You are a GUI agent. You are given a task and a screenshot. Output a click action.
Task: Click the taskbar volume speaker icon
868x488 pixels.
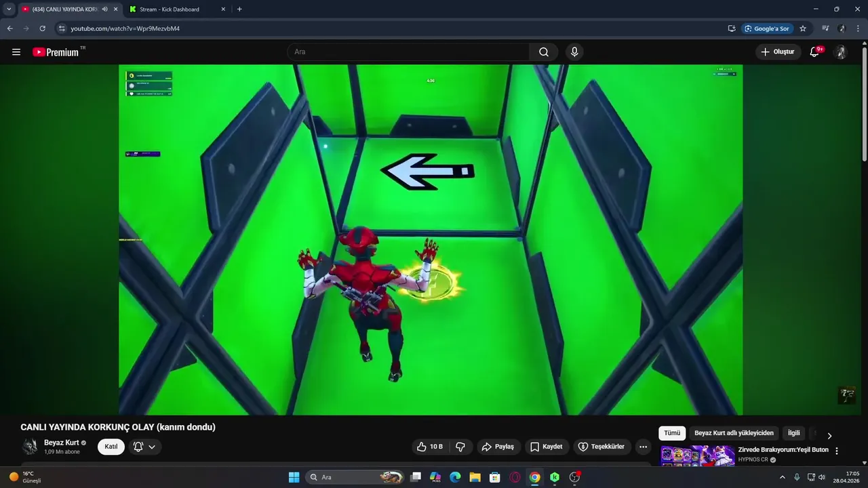click(x=823, y=477)
